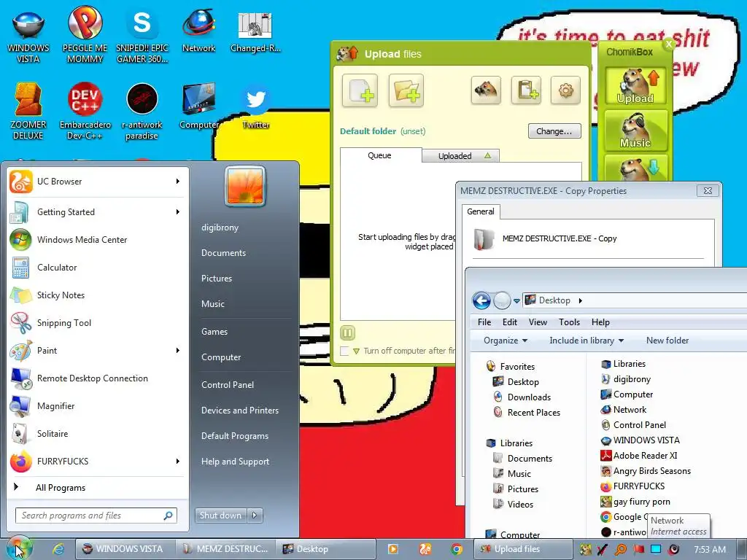
Task: Open the Help menu in explorer
Action: 600,322
